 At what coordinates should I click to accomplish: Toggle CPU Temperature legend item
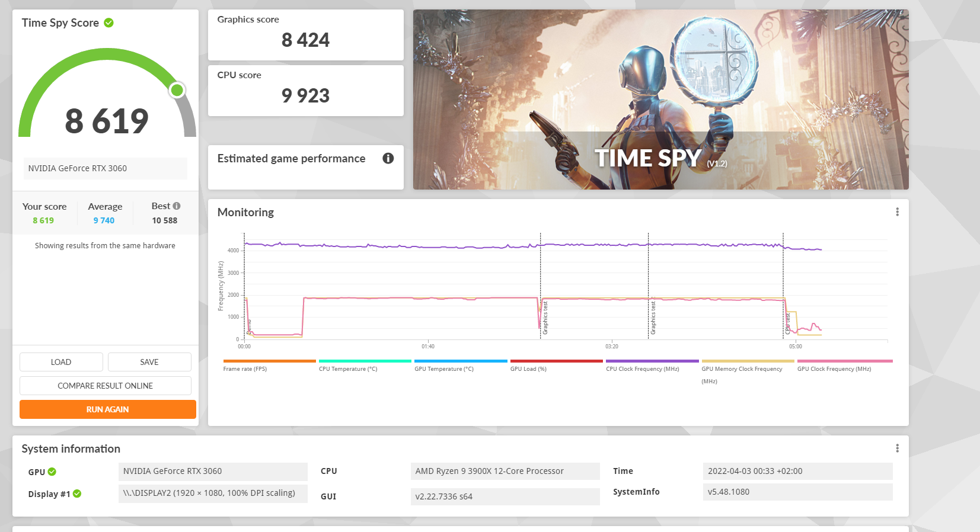pos(348,368)
